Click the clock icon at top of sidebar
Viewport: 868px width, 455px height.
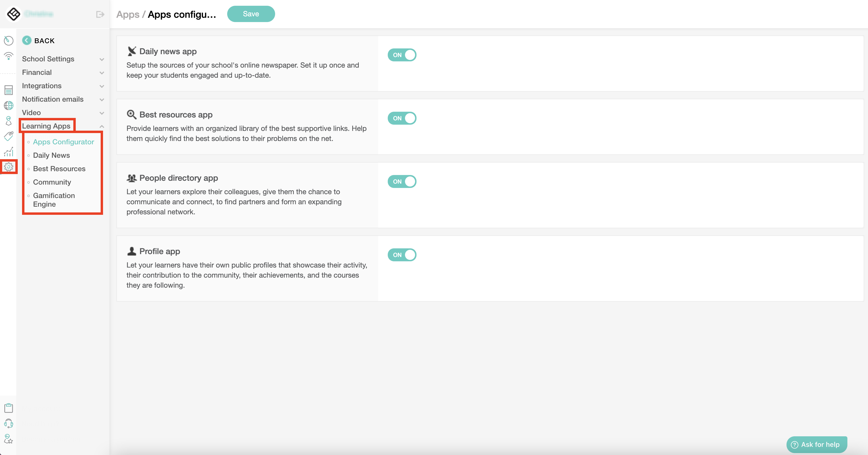8,41
